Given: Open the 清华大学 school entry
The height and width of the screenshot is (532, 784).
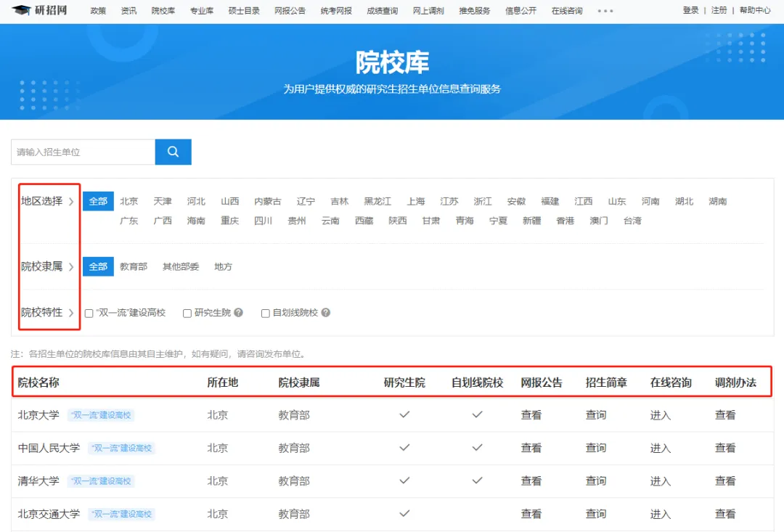Looking at the screenshot, I should tap(38, 481).
